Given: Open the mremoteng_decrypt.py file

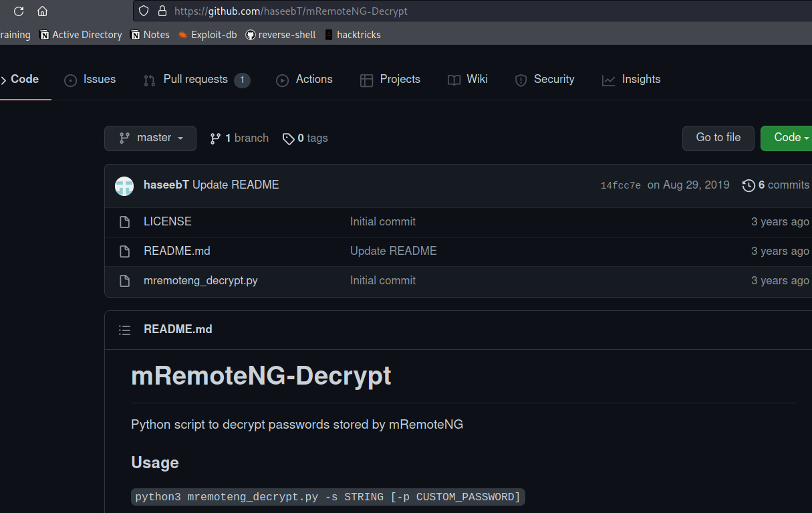Looking at the screenshot, I should (200, 281).
